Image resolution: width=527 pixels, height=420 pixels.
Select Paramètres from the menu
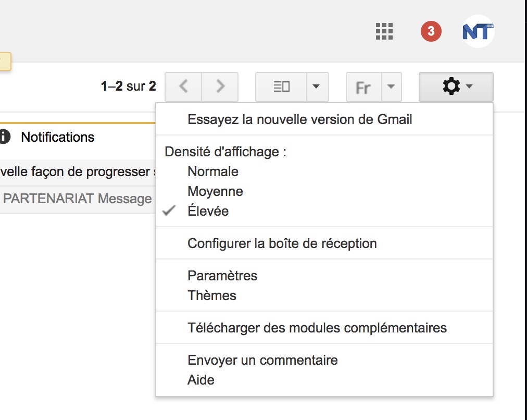[x=222, y=276]
